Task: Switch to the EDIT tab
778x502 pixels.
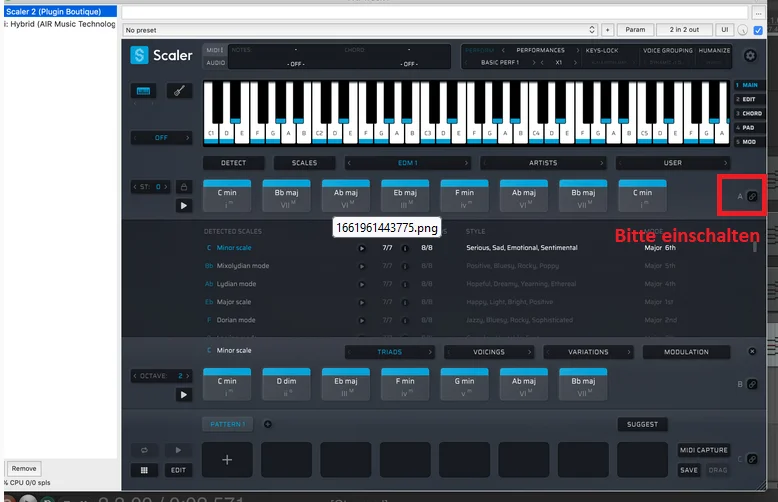Action: pos(749,99)
